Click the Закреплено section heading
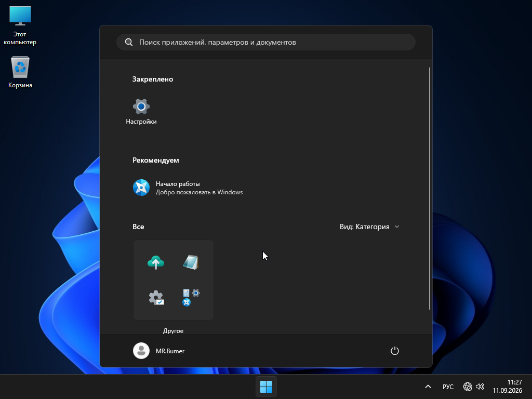The height and width of the screenshot is (399, 532). 153,79
